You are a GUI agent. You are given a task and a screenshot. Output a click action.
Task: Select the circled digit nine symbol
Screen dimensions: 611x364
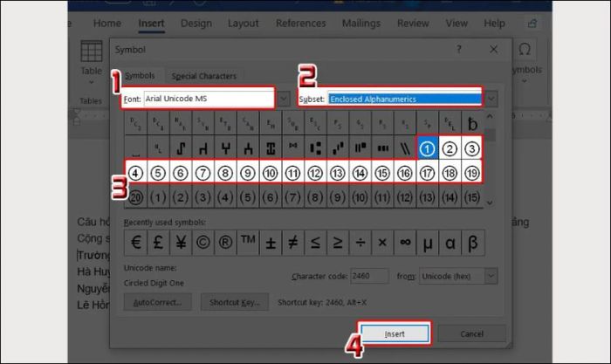(x=247, y=172)
